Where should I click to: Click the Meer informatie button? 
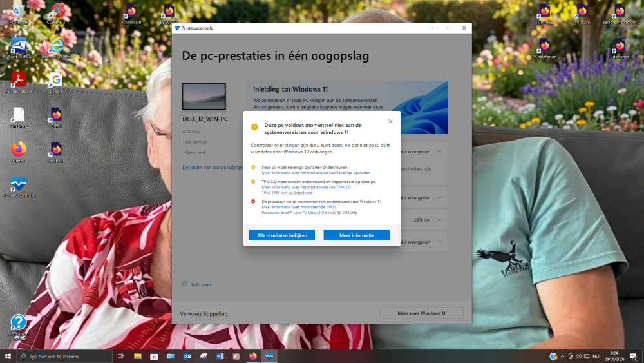357,235
